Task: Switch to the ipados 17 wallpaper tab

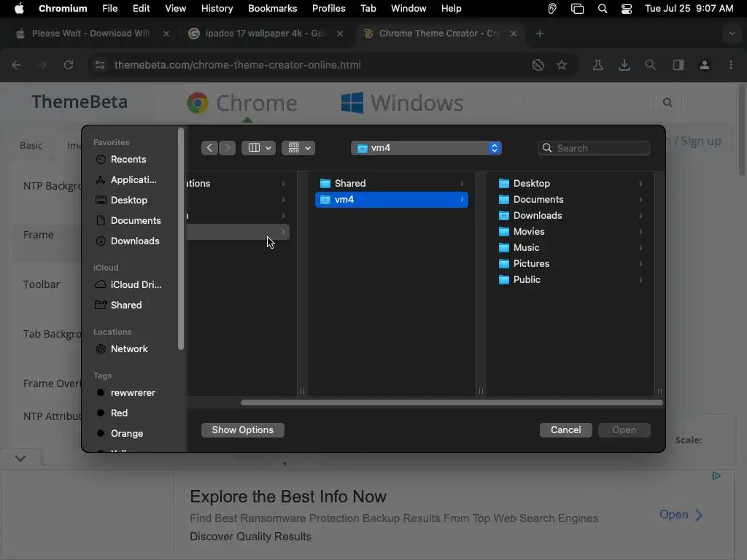Action: click(x=264, y=34)
